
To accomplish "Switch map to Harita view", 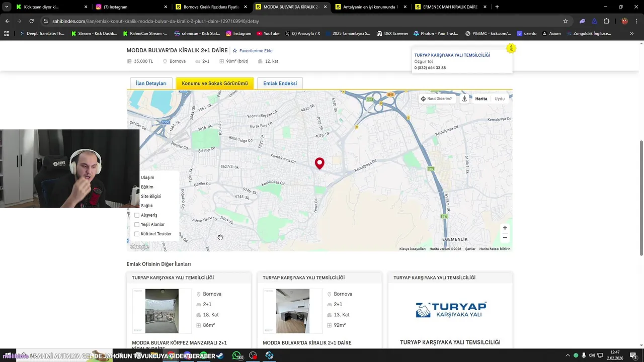I will point(481,99).
